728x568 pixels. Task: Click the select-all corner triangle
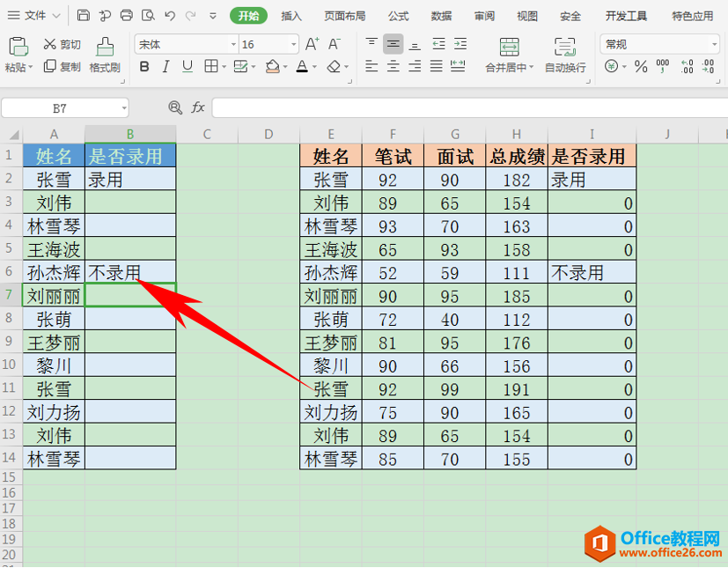(x=13, y=135)
